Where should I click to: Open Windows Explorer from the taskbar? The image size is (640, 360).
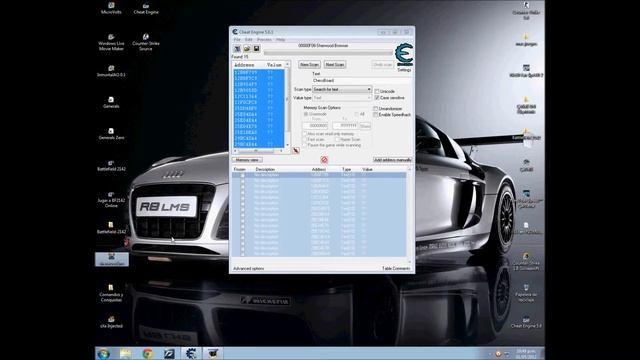click(126, 353)
